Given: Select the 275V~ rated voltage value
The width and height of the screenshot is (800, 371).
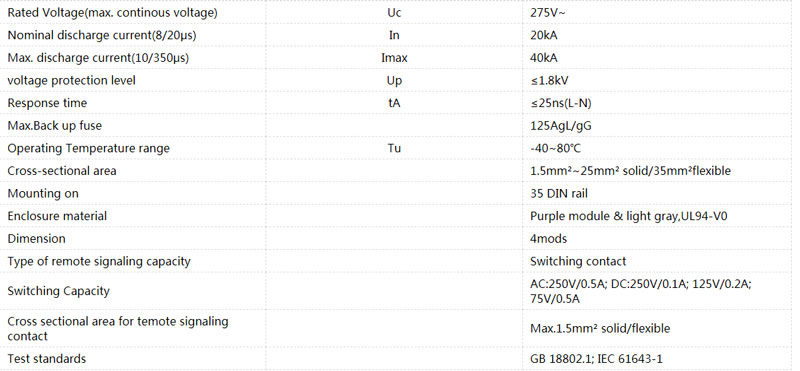Looking at the screenshot, I should (547, 13).
